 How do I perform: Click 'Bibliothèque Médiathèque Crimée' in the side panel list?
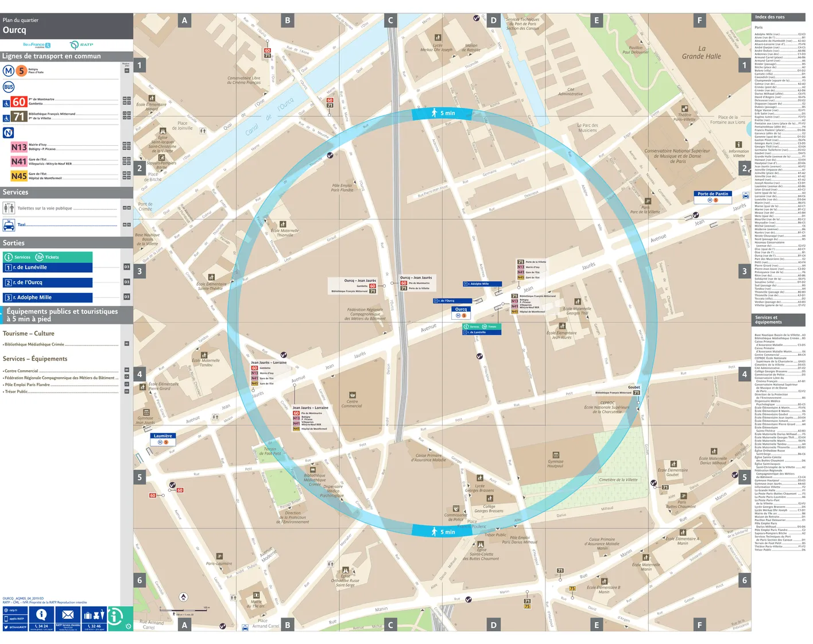point(34,344)
